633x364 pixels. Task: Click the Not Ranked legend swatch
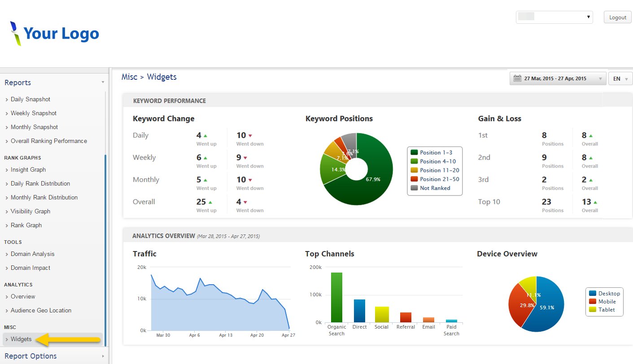[x=414, y=188]
